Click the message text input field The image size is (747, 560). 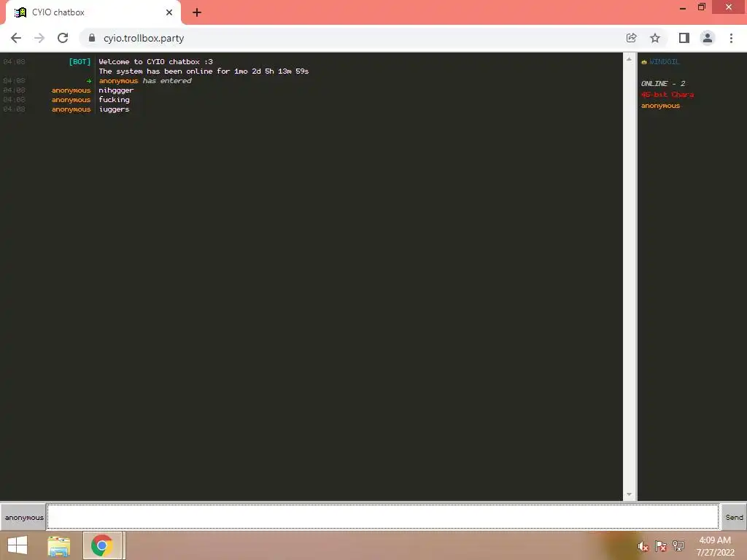(x=382, y=517)
